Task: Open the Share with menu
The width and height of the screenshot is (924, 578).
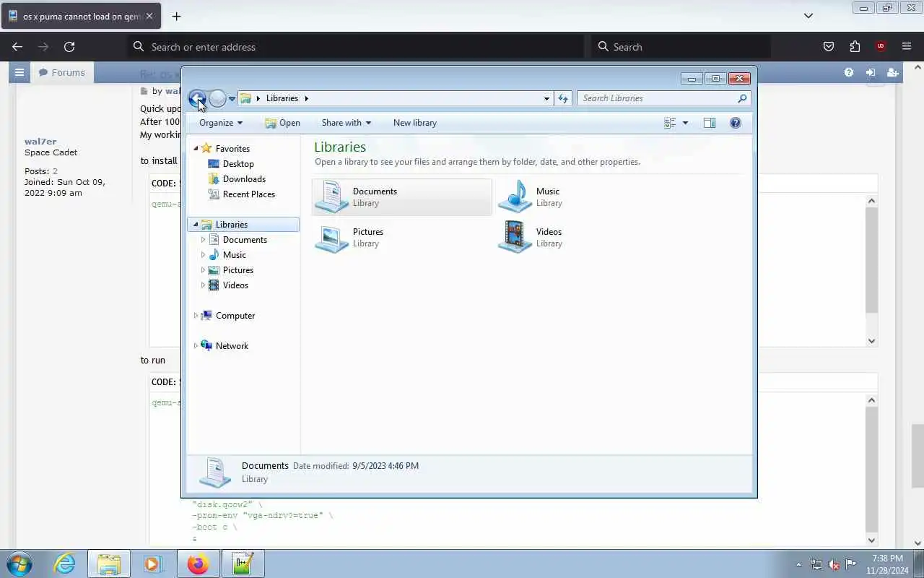Action: pyautogui.click(x=346, y=123)
